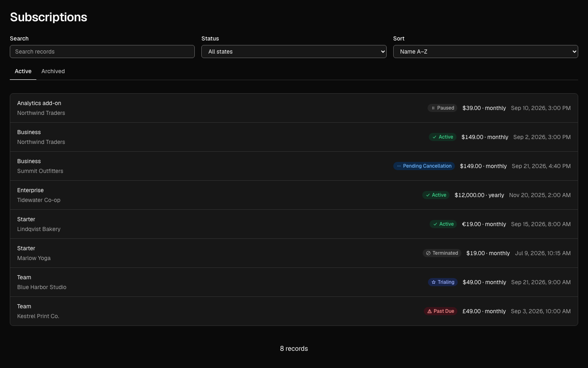
Task: Click the £49.00 · monthly price
Action: pyautogui.click(x=484, y=311)
